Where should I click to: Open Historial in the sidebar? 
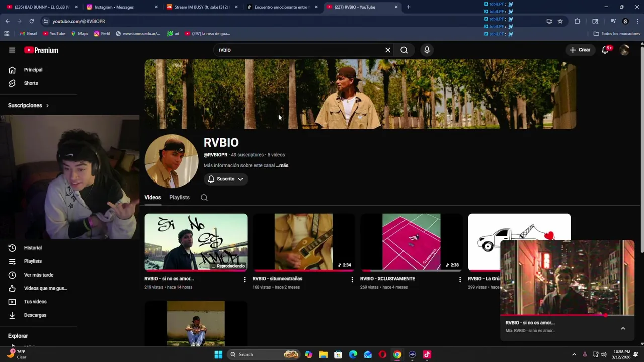(x=33, y=248)
